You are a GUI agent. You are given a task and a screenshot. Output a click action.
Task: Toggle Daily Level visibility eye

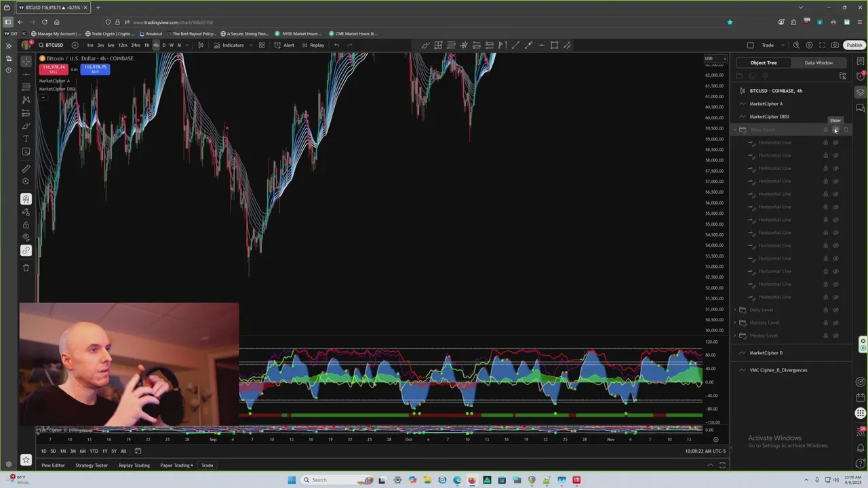pyautogui.click(x=835, y=310)
